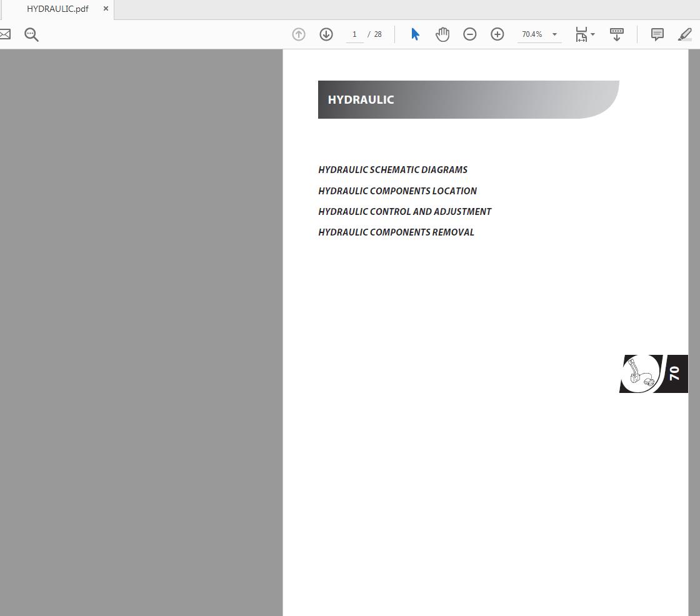Screen dimensions: 700x616
Task: Close the HYDRAULIC.pdf tab
Action: tap(106, 9)
